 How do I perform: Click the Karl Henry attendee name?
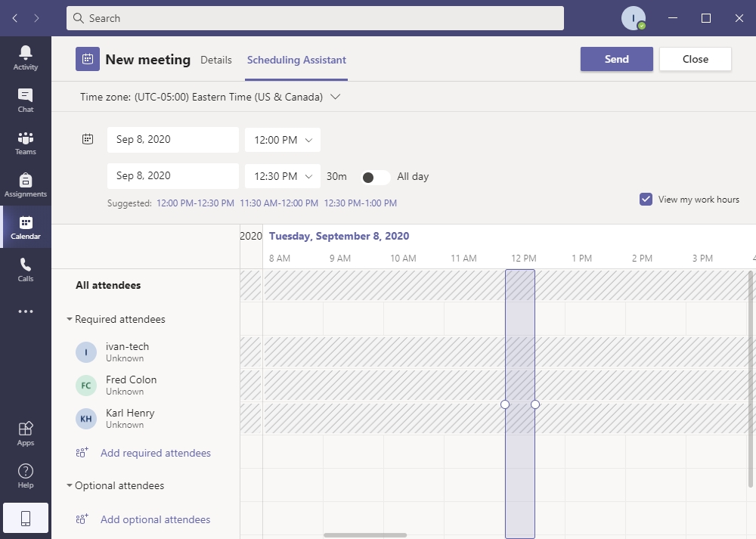pos(130,414)
